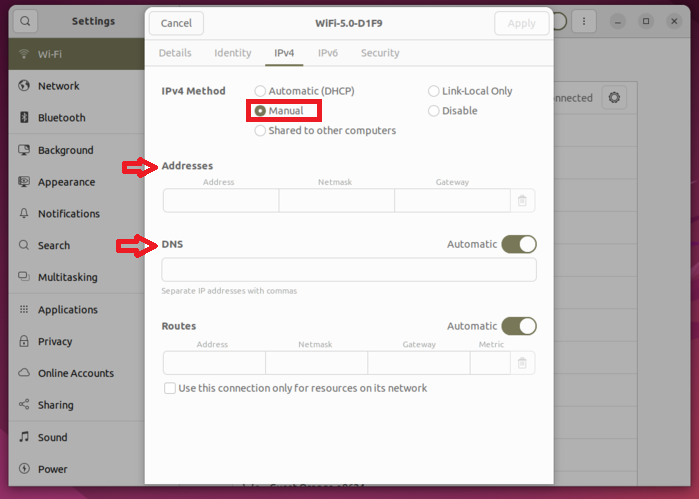
Task: Click the Routes Netmask input field
Action: pyautogui.click(x=317, y=363)
